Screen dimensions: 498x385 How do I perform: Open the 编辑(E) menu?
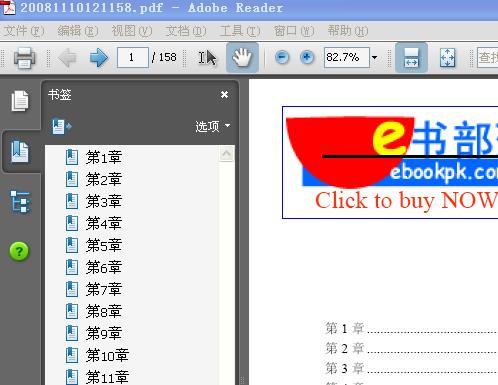(78, 31)
